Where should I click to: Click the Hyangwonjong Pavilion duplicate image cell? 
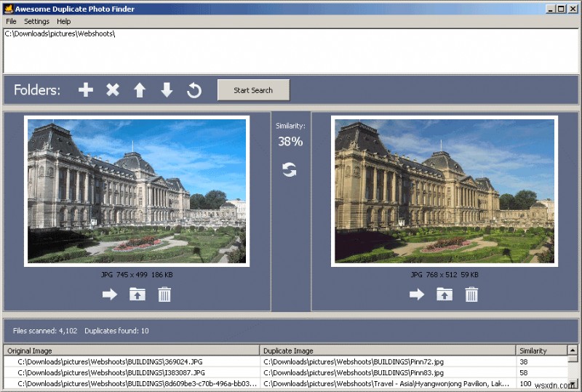coord(388,383)
